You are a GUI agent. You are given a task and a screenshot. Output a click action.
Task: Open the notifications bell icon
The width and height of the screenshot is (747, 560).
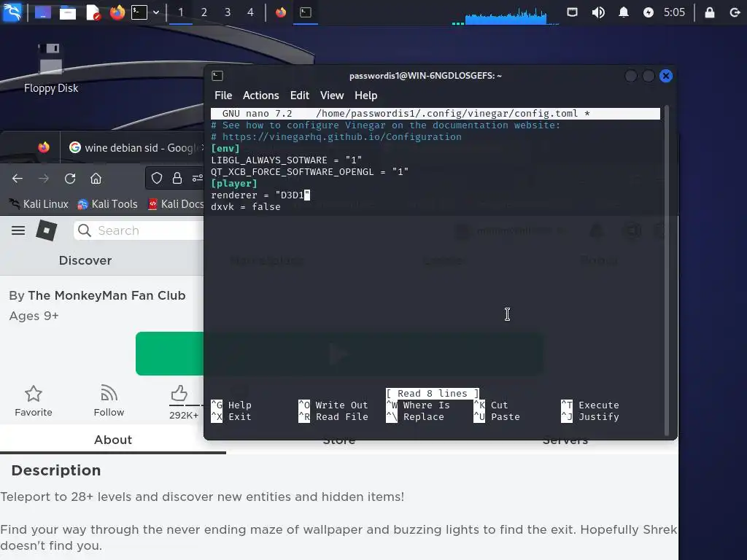(623, 12)
